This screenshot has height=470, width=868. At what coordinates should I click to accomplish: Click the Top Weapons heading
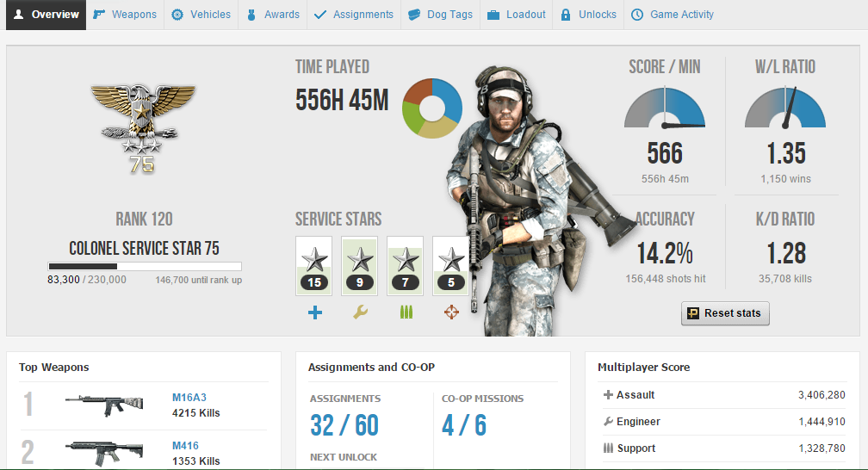[x=53, y=367]
